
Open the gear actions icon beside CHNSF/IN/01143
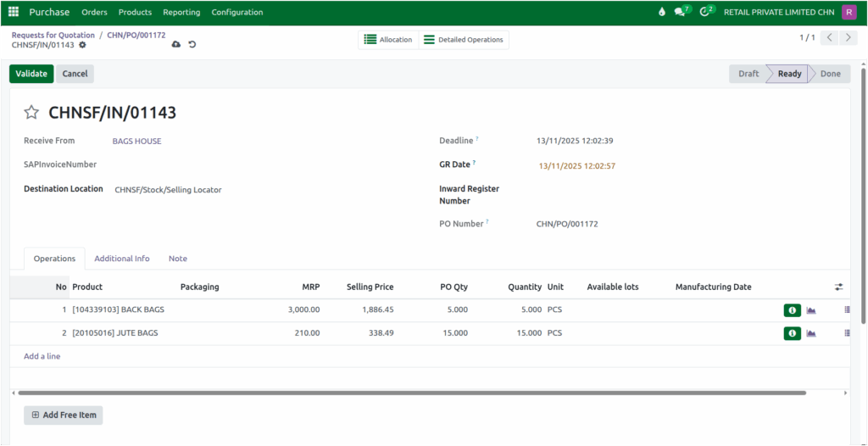82,45
